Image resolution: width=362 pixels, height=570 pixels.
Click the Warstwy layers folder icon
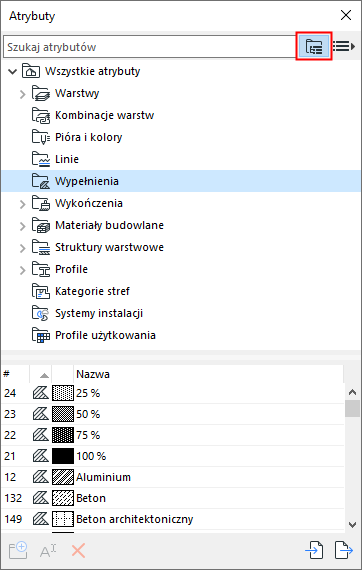[x=41, y=93]
